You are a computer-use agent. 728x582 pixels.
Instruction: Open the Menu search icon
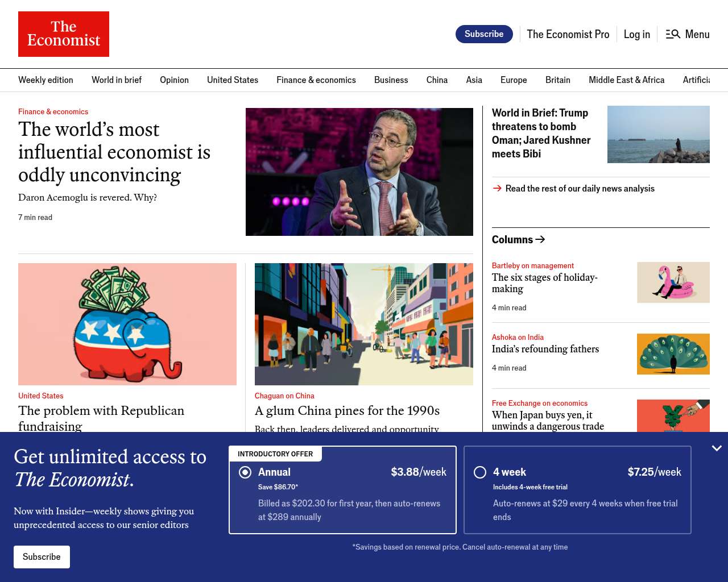tap(673, 34)
